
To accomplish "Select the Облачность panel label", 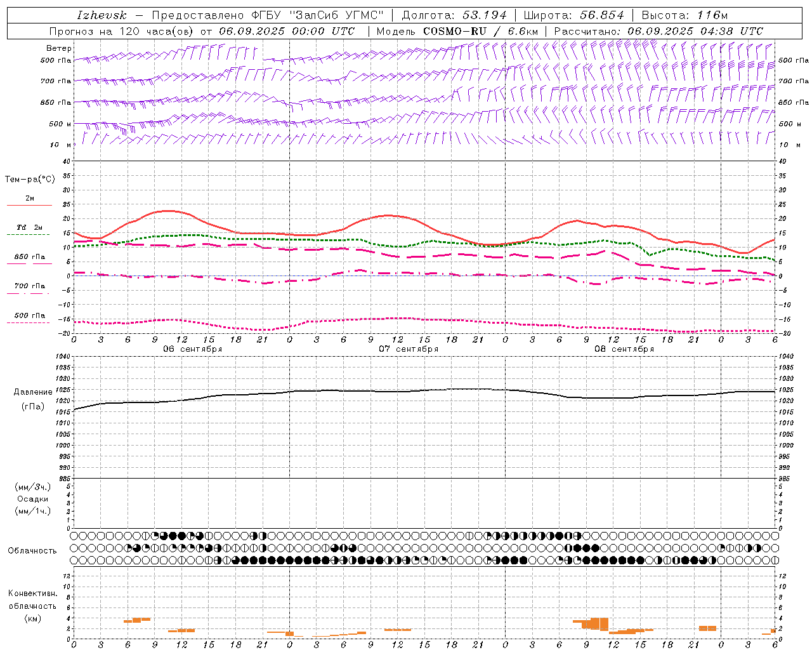I will (32, 551).
